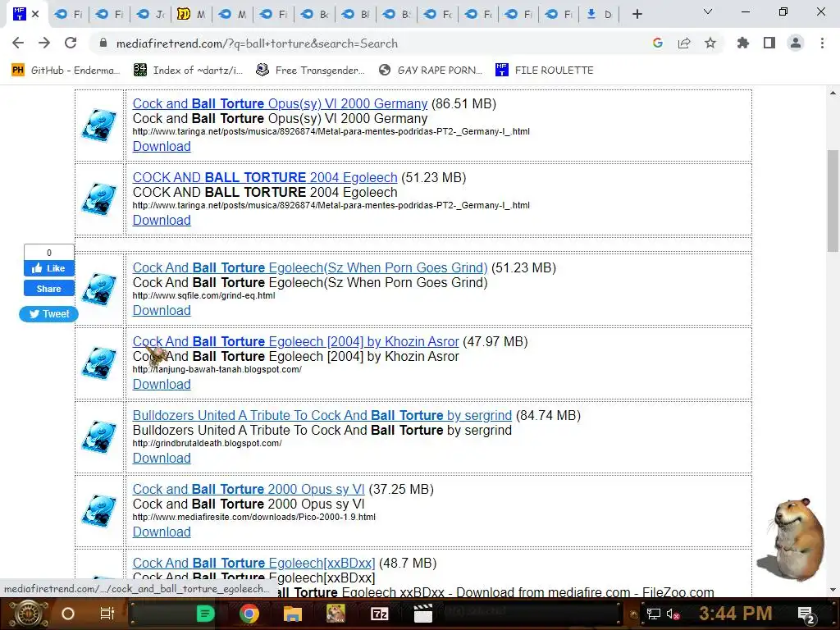Click the muted volume tray icon
This screenshot has width=840, height=630.
pos(673,614)
